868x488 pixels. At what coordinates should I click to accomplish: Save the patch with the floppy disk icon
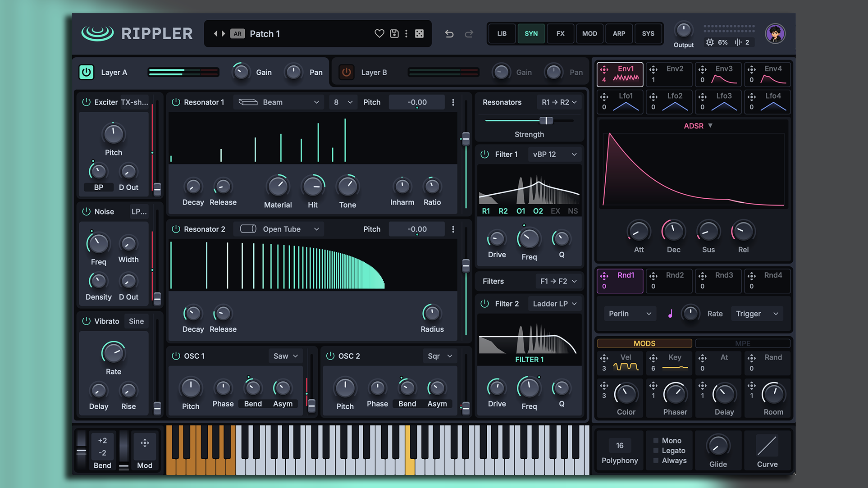pyautogui.click(x=394, y=33)
